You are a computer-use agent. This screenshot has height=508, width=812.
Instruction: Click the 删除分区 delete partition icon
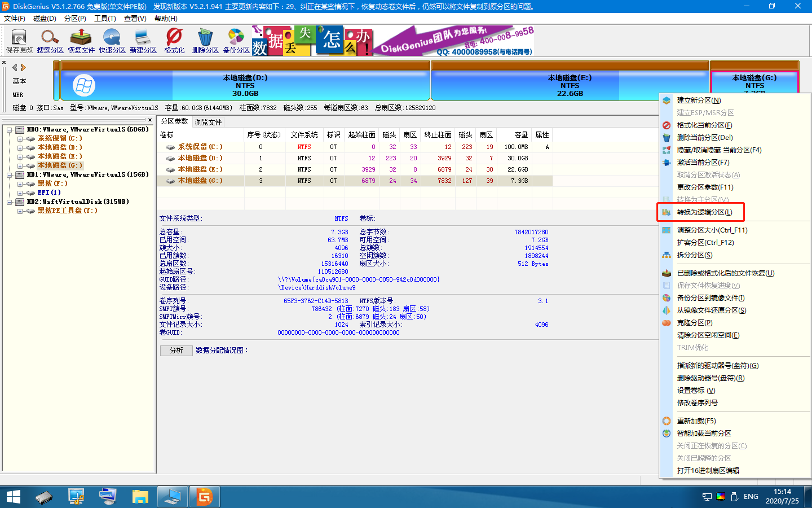(205, 41)
